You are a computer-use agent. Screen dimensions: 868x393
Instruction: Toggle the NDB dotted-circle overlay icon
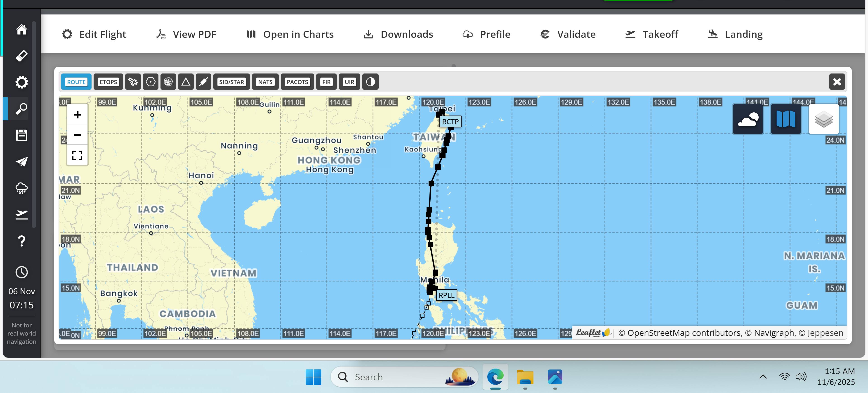(168, 82)
